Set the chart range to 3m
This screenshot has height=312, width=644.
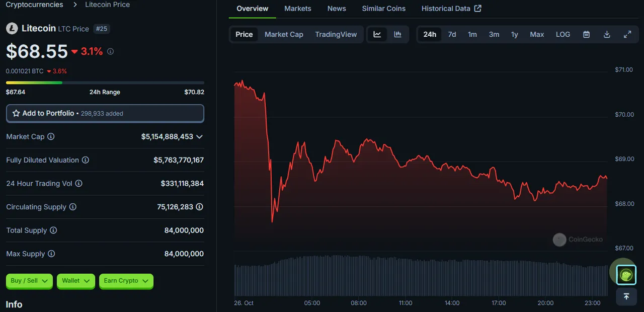(494, 34)
